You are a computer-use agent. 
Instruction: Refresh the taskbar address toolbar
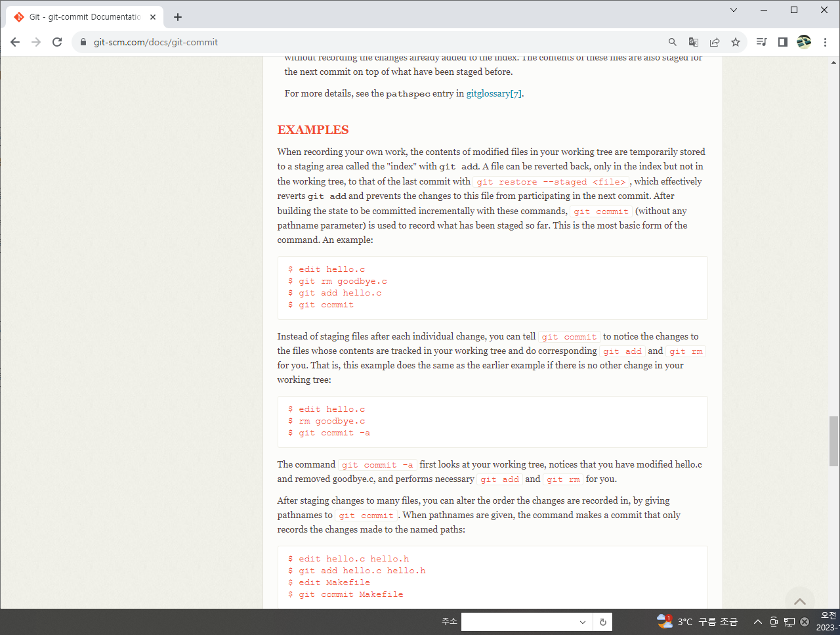(x=602, y=622)
